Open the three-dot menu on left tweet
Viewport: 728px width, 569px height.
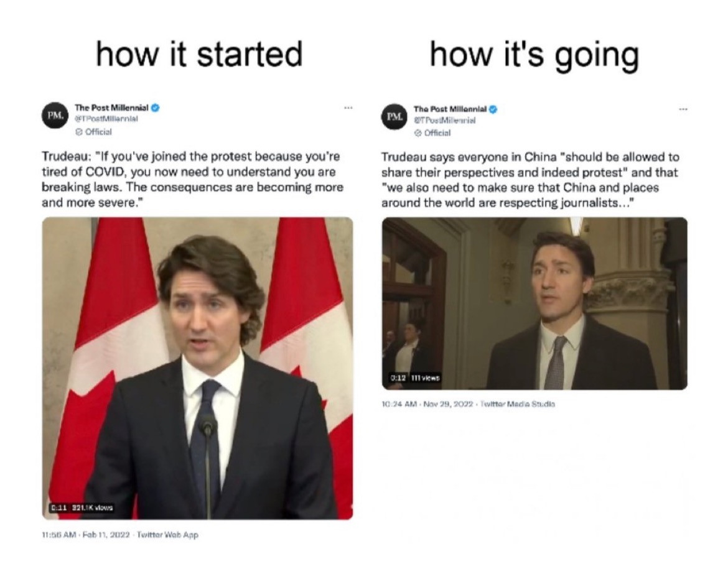click(x=348, y=108)
